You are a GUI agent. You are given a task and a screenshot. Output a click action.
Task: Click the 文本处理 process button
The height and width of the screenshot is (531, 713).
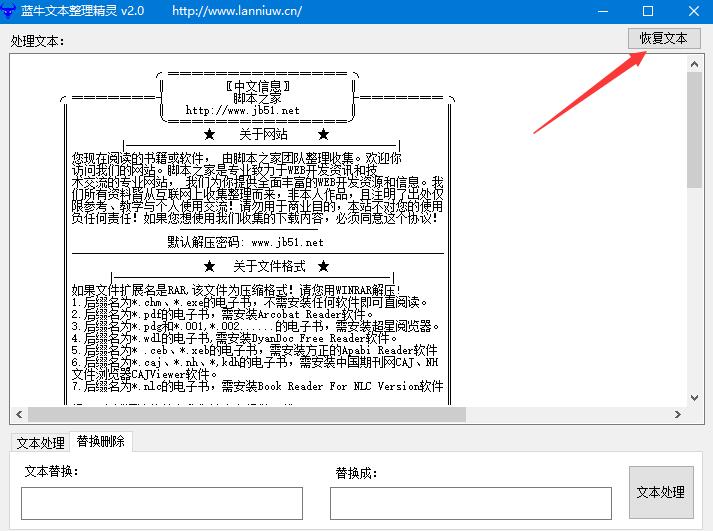(x=661, y=492)
